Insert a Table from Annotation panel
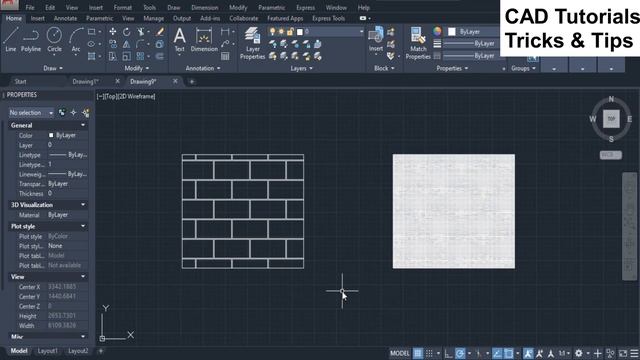This screenshot has width=640, height=360. [x=225, y=56]
